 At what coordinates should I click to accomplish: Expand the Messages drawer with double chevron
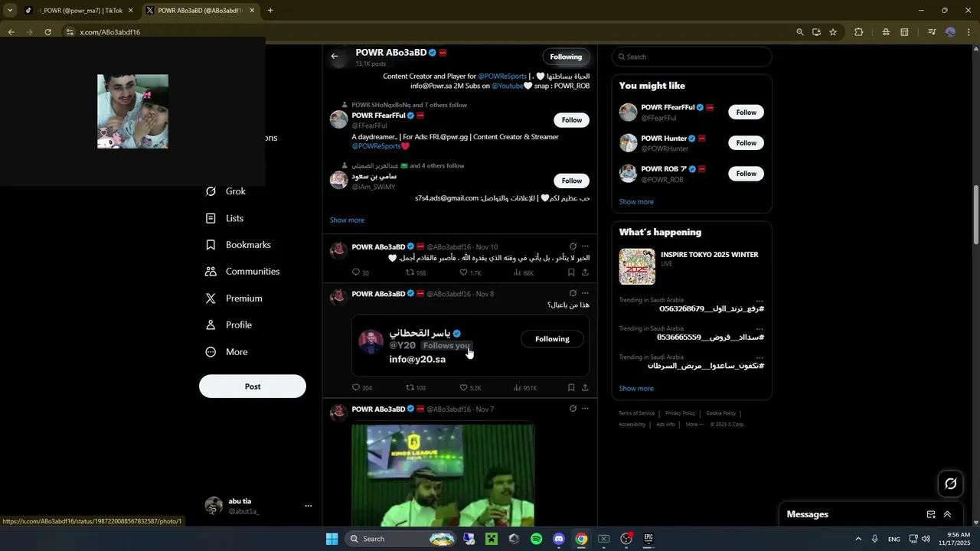pyautogui.click(x=947, y=514)
